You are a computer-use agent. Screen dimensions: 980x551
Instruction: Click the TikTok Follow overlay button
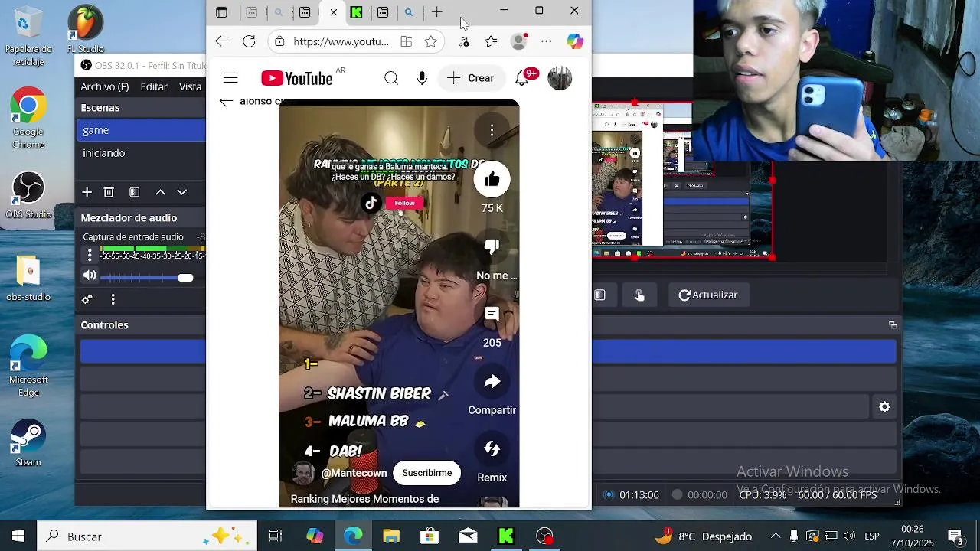pyautogui.click(x=404, y=203)
